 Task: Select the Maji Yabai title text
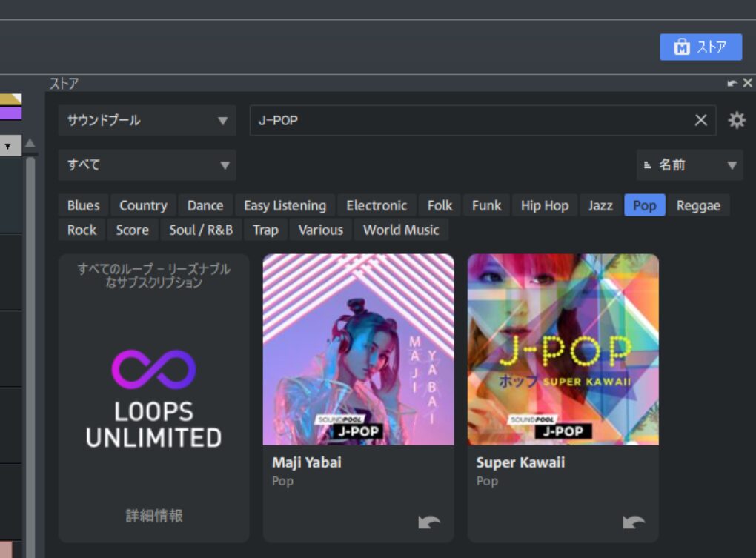click(307, 462)
